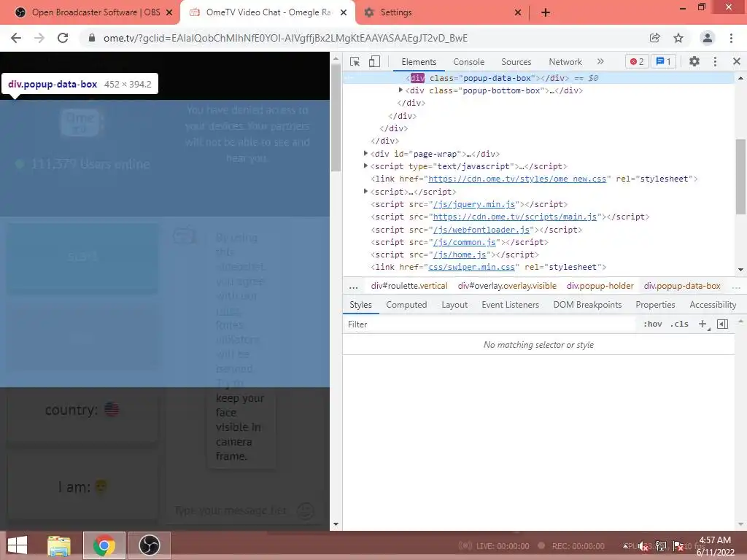Show more DevTools tabs via the chevron

click(600, 61)
